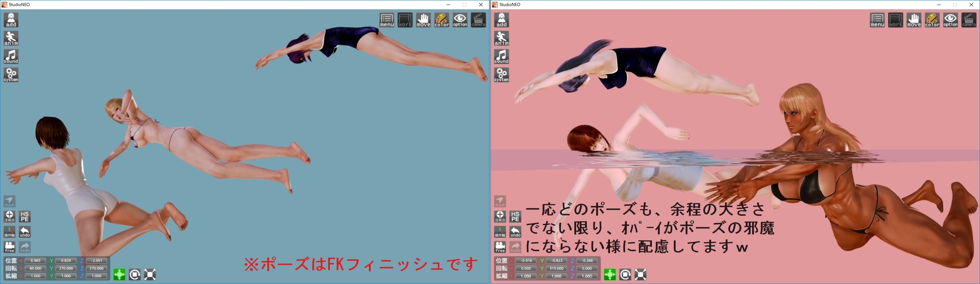The image size is (980, 284).
Task: Select green move gizmo in pink StudioNEO window
Action: (610, 274)
